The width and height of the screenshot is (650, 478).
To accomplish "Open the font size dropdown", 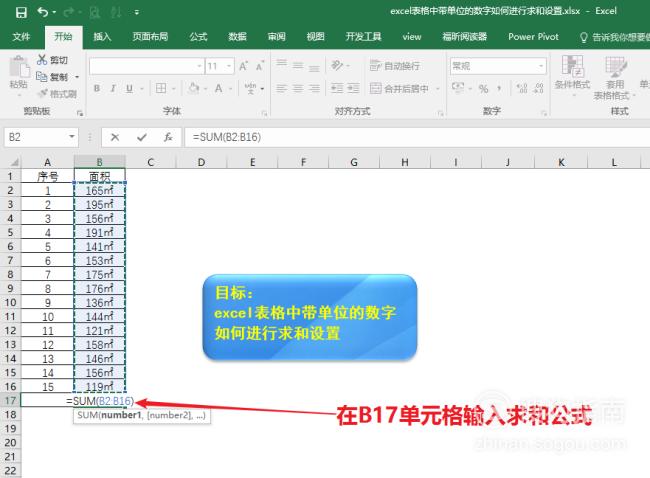I will coord(229,66).
